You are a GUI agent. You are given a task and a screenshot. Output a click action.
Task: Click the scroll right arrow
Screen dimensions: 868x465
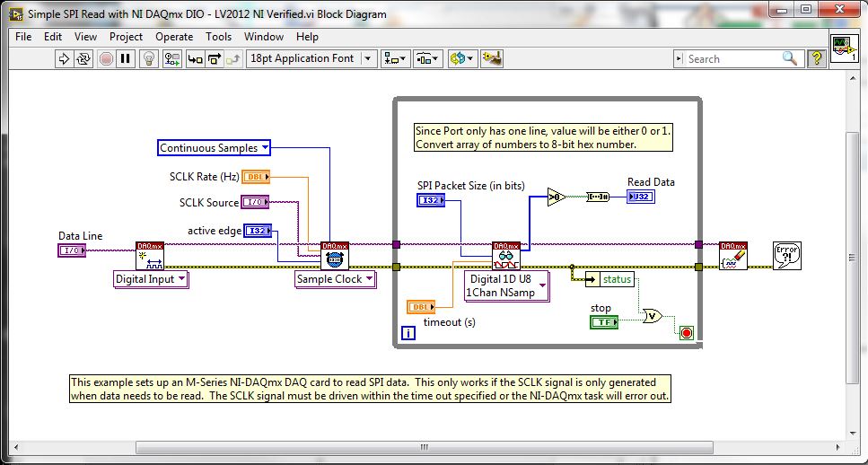pyautogui.click(x=837, y=447)
